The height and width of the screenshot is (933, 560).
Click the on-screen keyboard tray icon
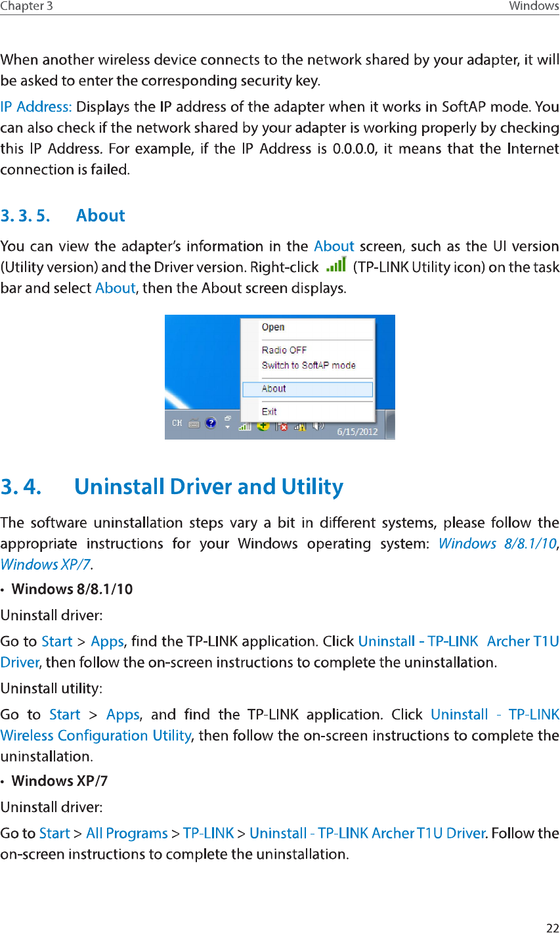(x=194, y=424)
